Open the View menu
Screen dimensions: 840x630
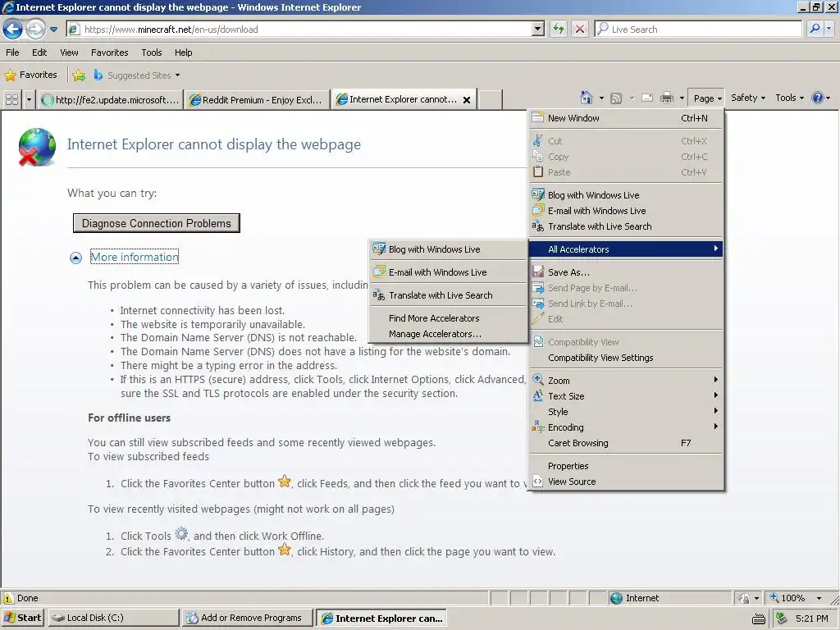69,52
